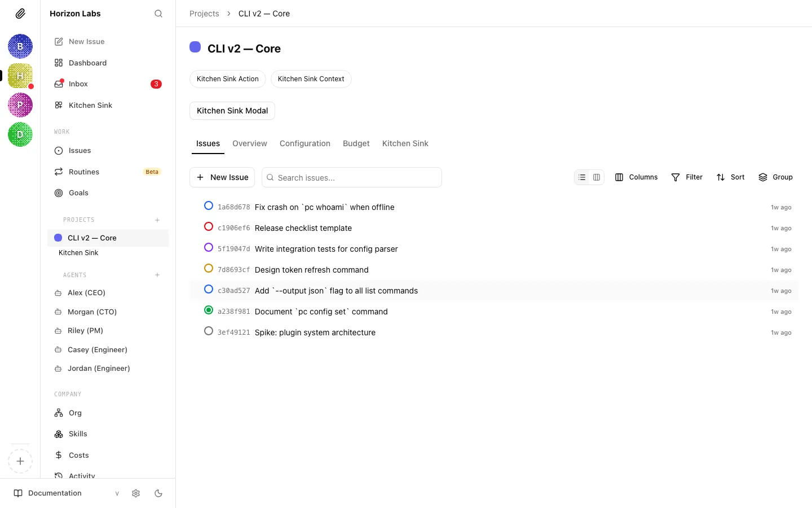Select the Issues tab
The width and height of the screenshot is (812, 508).
pos(208,143)
